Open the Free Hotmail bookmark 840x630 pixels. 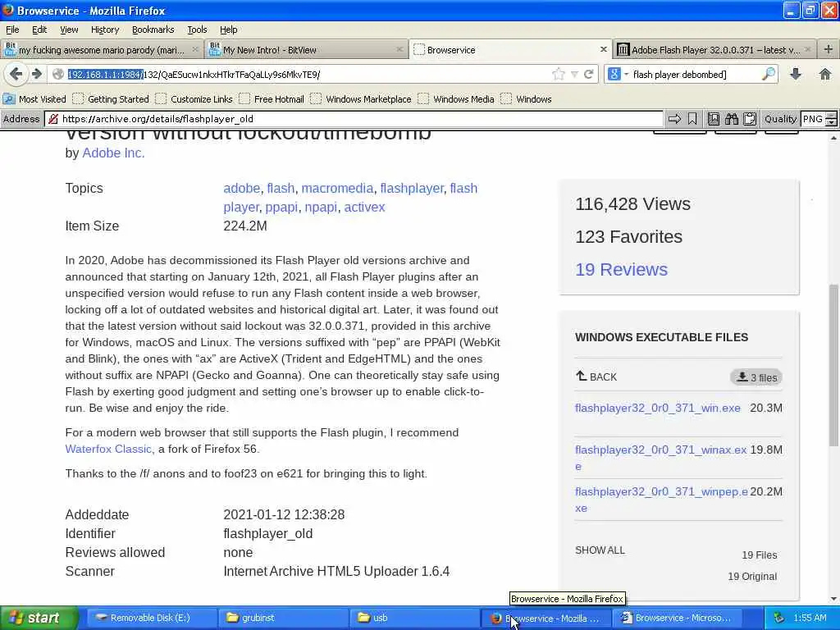coord(272,99)
